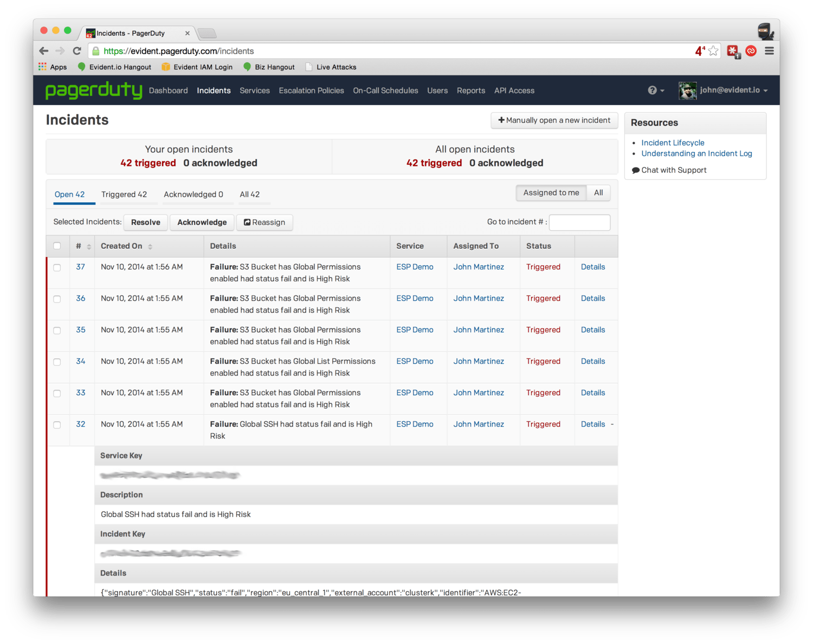Viewport: 813px width, 644px height.
Task: Click Manually open a new incident
Action: coord(554,120)
